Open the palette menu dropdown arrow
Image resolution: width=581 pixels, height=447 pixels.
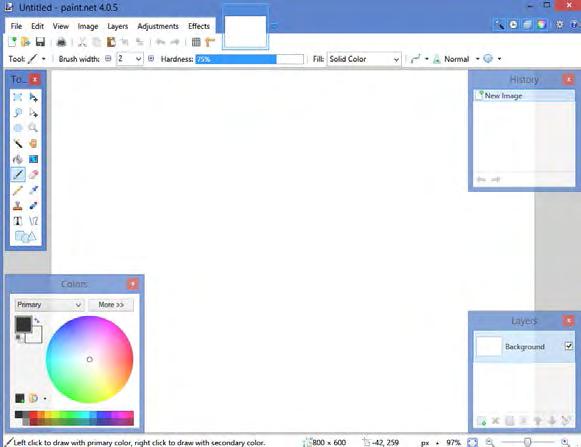point(45,399)
